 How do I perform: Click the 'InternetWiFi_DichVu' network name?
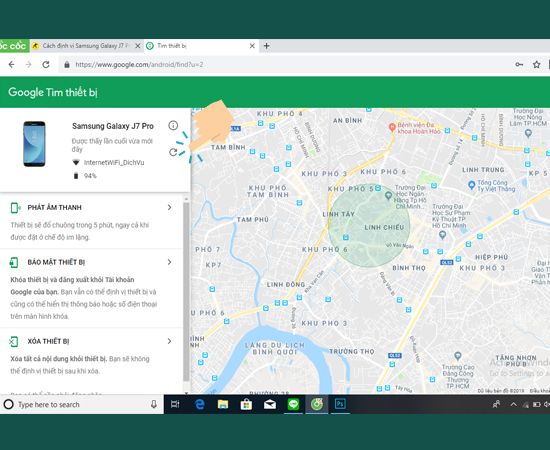pyautogui.click(x=114, y=162)
